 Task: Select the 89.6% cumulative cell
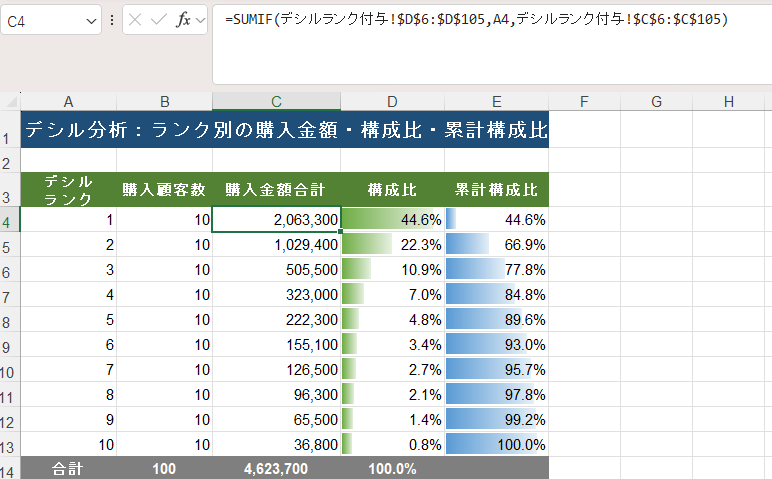(x=496, y=319)
